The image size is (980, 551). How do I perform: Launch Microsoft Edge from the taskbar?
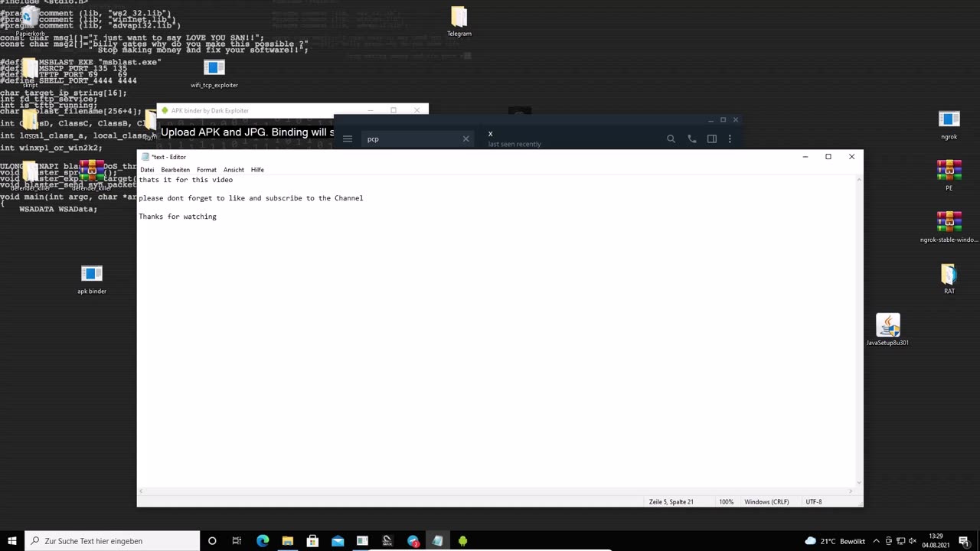[x=263, y=541]
